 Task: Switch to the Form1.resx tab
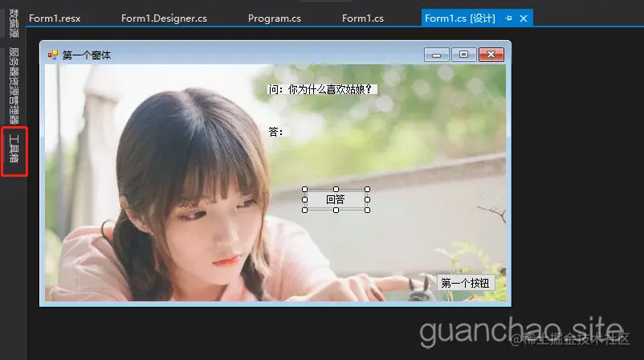[55, 18]
